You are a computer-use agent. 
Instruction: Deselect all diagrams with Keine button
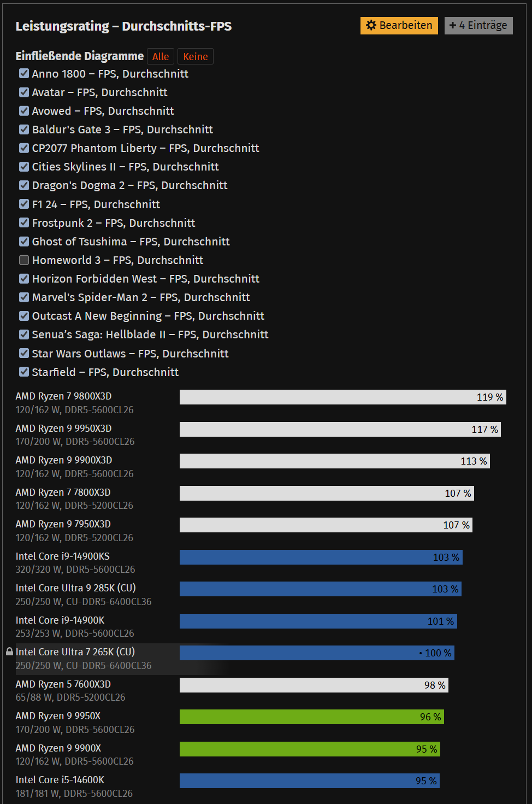coord(196,56)
